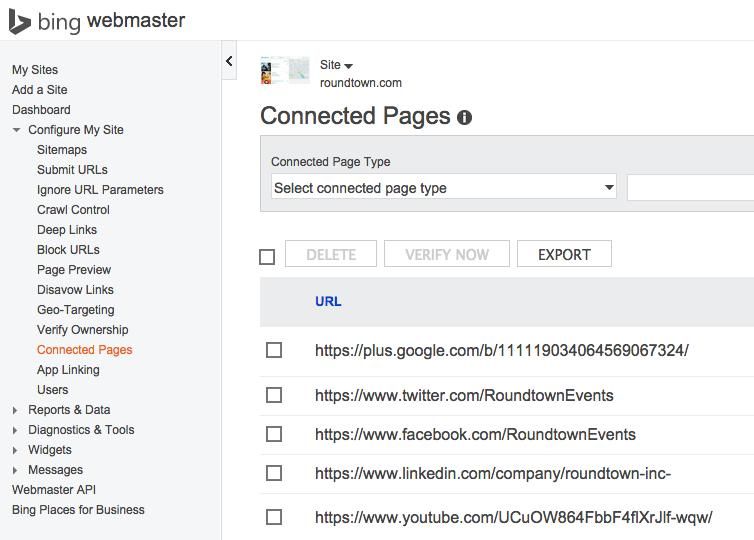Screen dimensions: 754x540
Task: Check the plus.google.com row checkbox
Action: click(x=274, y=350)
